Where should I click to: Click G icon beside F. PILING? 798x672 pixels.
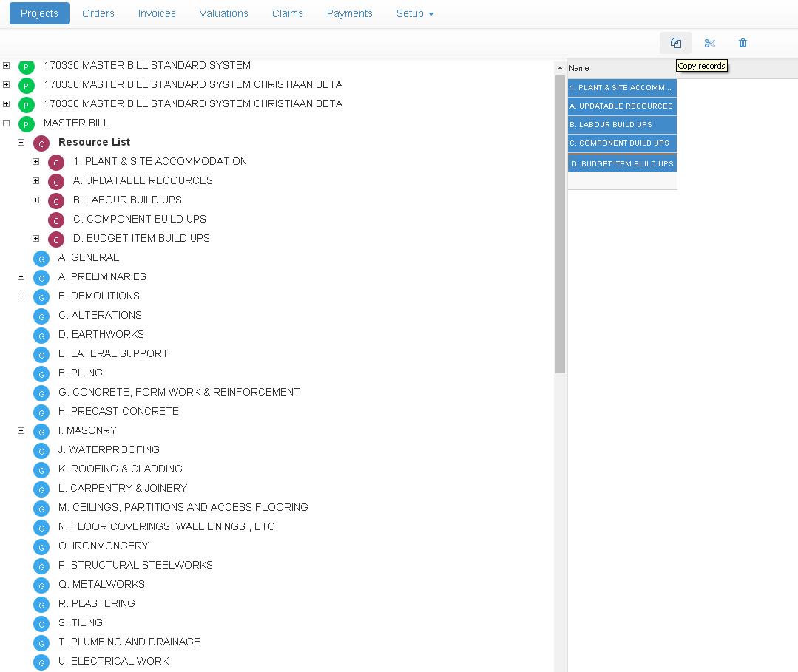pos(41,374)
